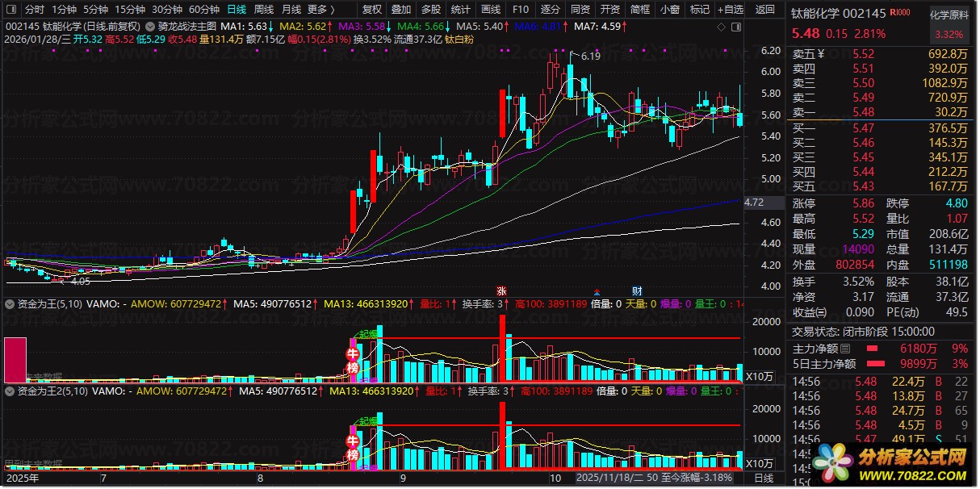980x489 pixels.
Task: Click the red 涨 marker under the chart
Action: click(x=501, y=290)
